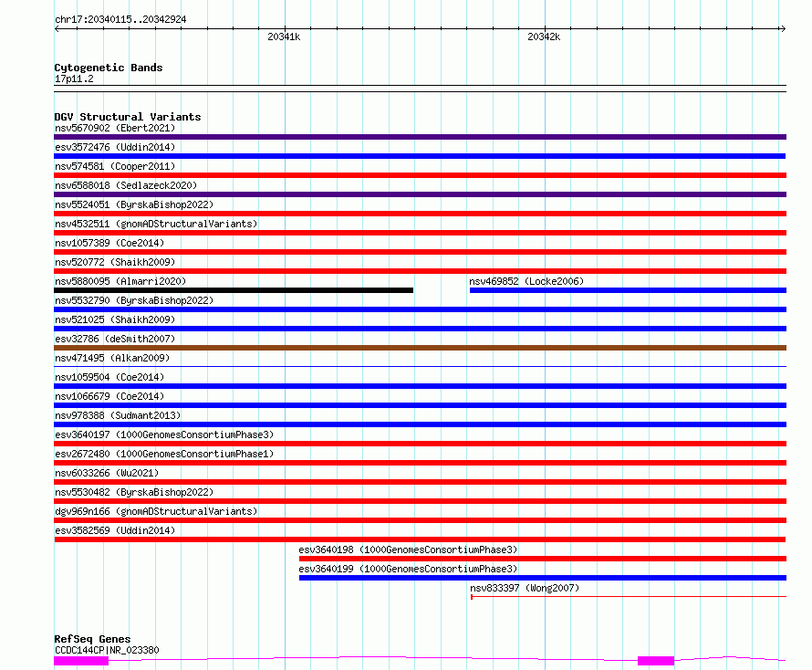Click the esv3640197 (1000GenomesConsortiumPhase3) label
The image size is (812, 670).
(x=164, y=434)
